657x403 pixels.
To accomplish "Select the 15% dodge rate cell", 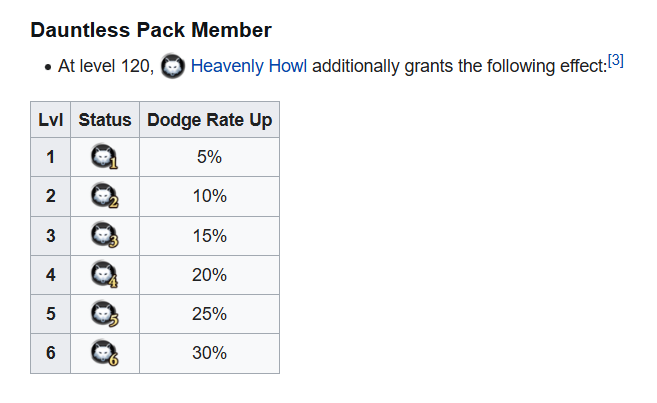I will 210,236.
